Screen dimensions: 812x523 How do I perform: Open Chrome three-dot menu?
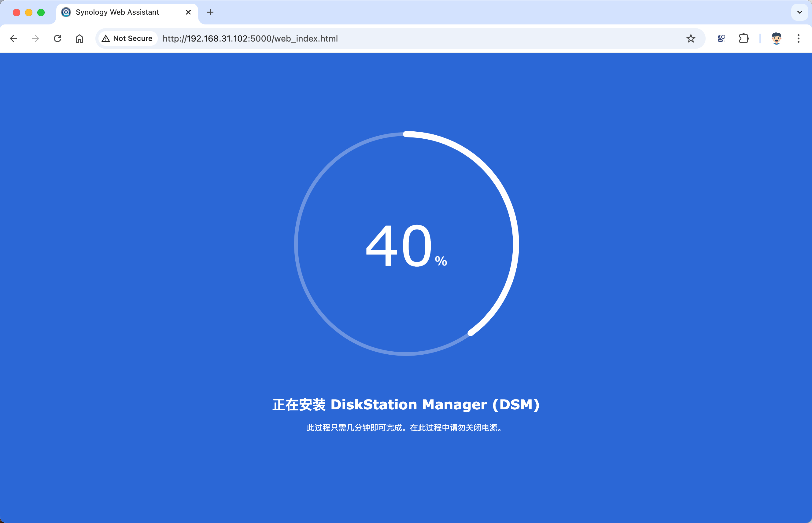(x=799, y=38)
